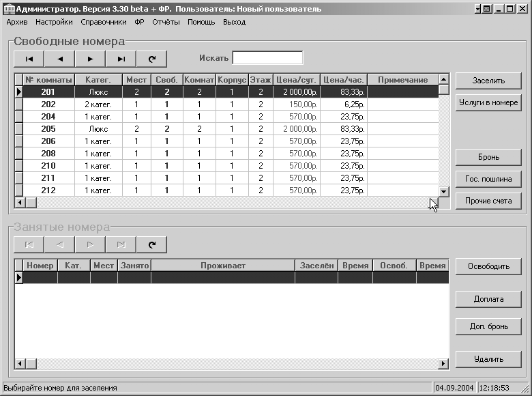This screenshot has height=396, width=532.
Task: Click the Услуги в номере button
Action: [488, 102]
